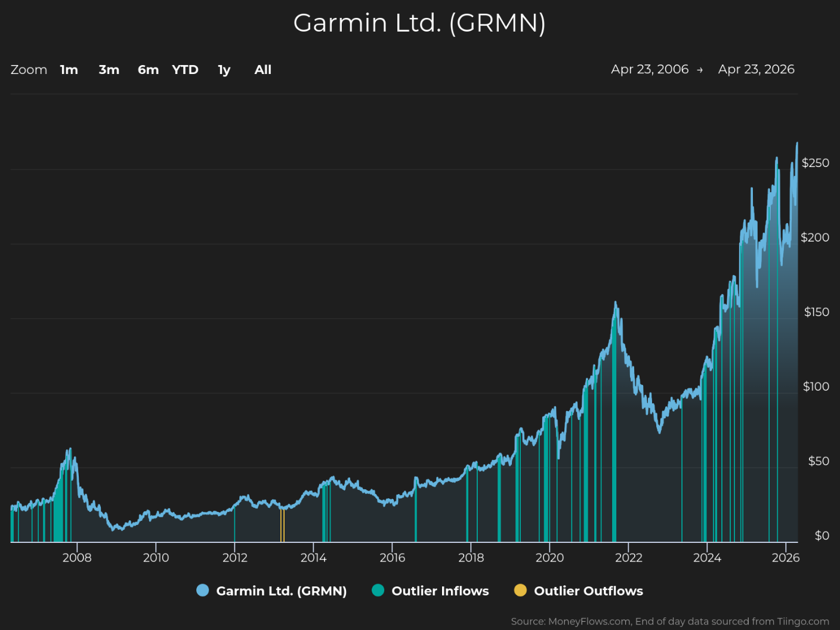
Task: Click the blue Garmin Ltd. legend dot
Action: [203, 590]
